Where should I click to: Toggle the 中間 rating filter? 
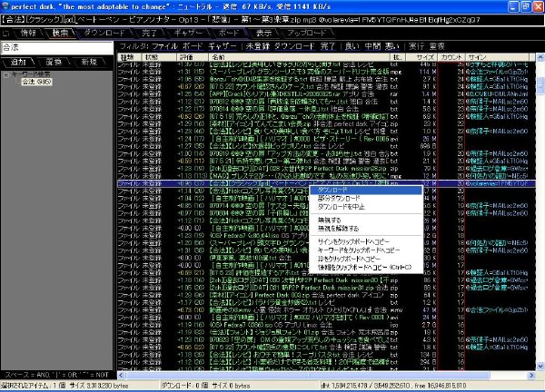pos(372,46)
